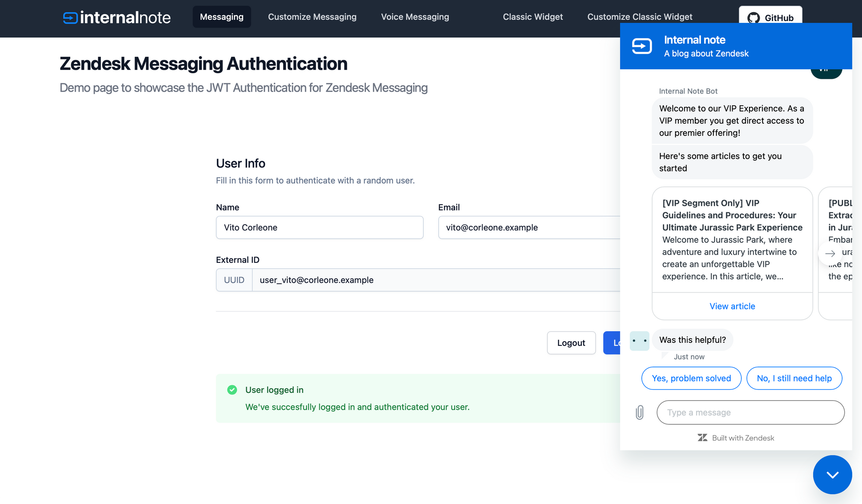Screen dimensions: 862x504
Task: Choose "Yes, problem solved" reply
Action: 691,378
